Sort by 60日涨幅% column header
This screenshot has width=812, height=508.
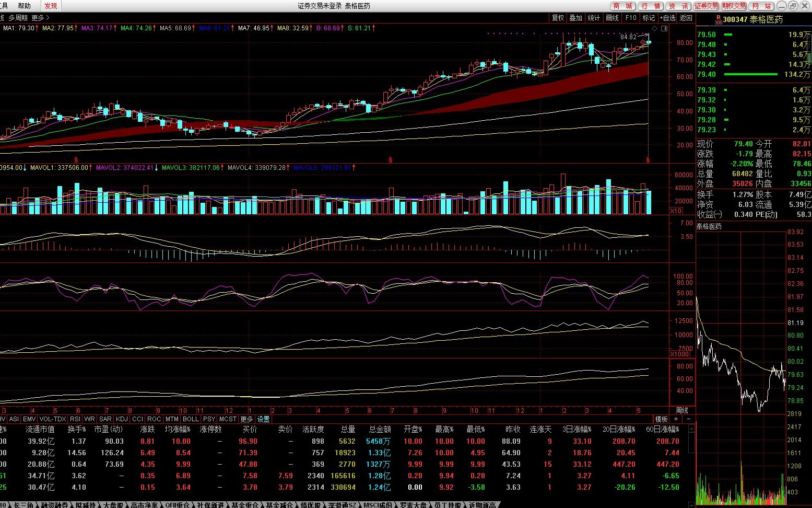pyautogui.click(x=663, y=429)
